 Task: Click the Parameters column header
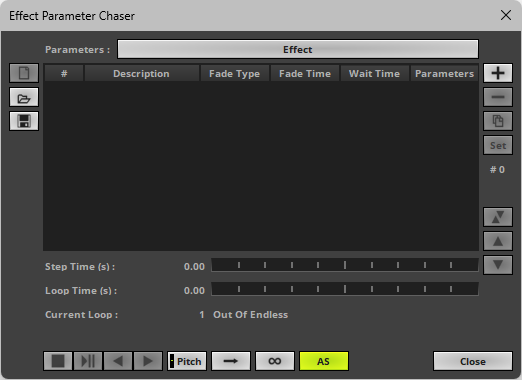[x=444, y=73]
